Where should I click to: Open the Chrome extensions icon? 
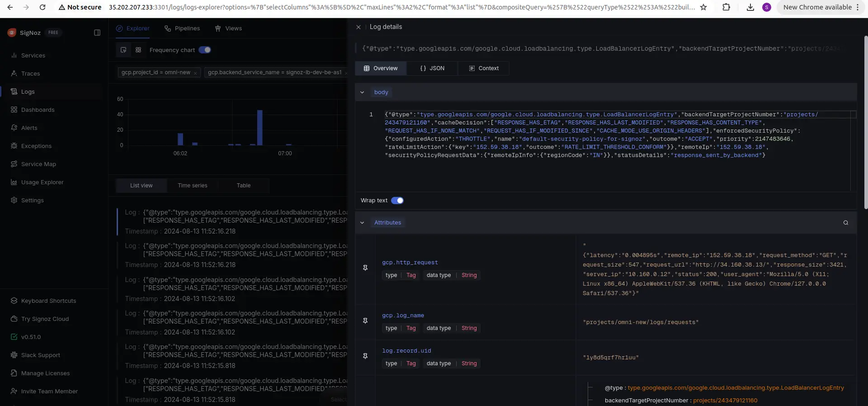point(726,7)
